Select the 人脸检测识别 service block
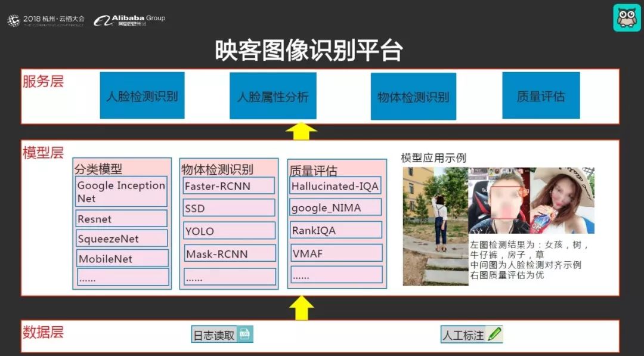The width and height of the screenshot is (644, 356). click(142, 96)
